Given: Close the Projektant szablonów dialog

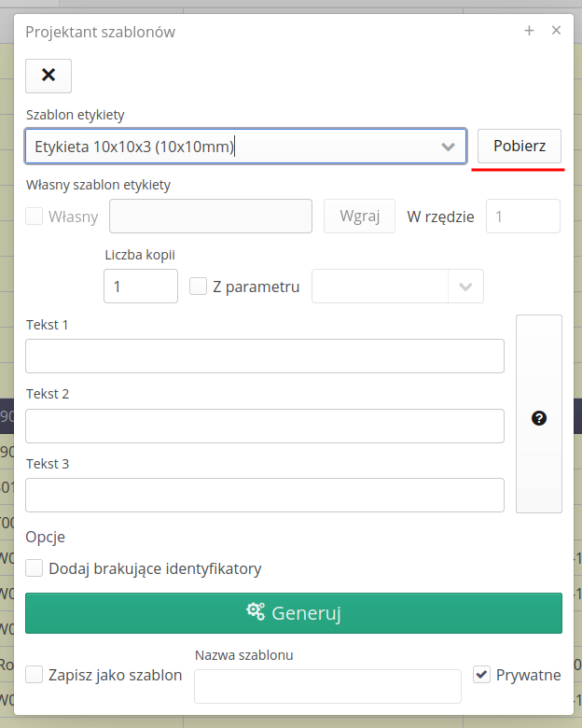Looking at the screenshot, I should click(556, 31).
